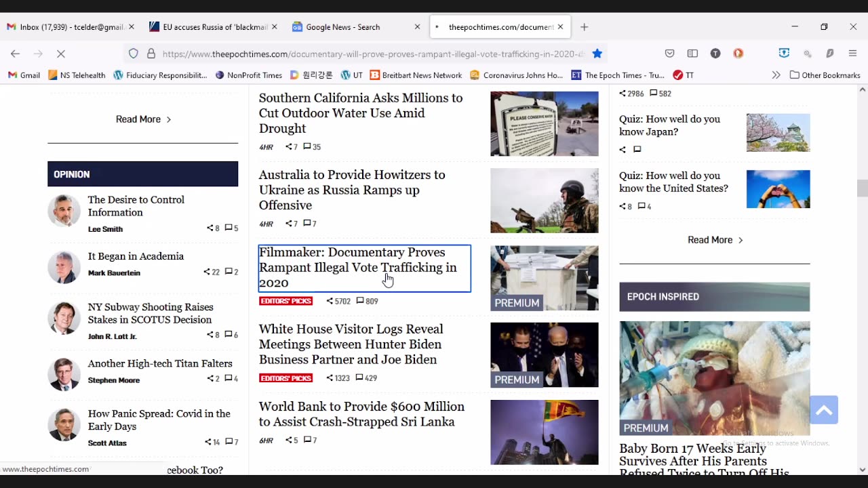
Task: Open the DuckDuckGo extension icon
Action: (738, 54)
